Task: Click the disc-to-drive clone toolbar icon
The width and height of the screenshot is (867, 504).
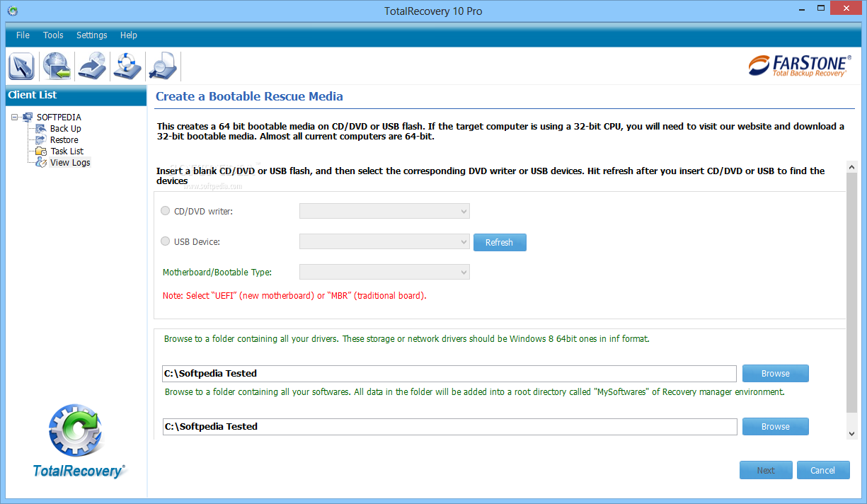Action: [92, 67]
